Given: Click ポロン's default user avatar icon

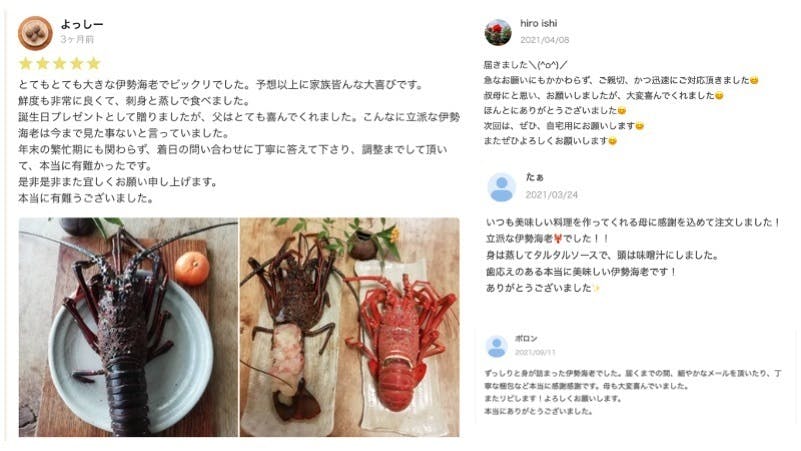Looking at the screenshot, I should [x=496, y=347].
